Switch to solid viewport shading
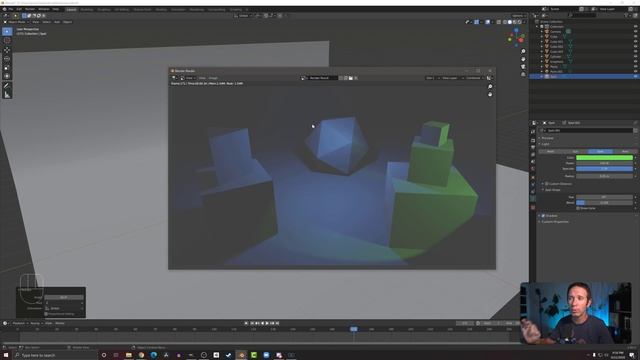The width and height of the screenshot is (640, 360). click(x=510, y=22)
